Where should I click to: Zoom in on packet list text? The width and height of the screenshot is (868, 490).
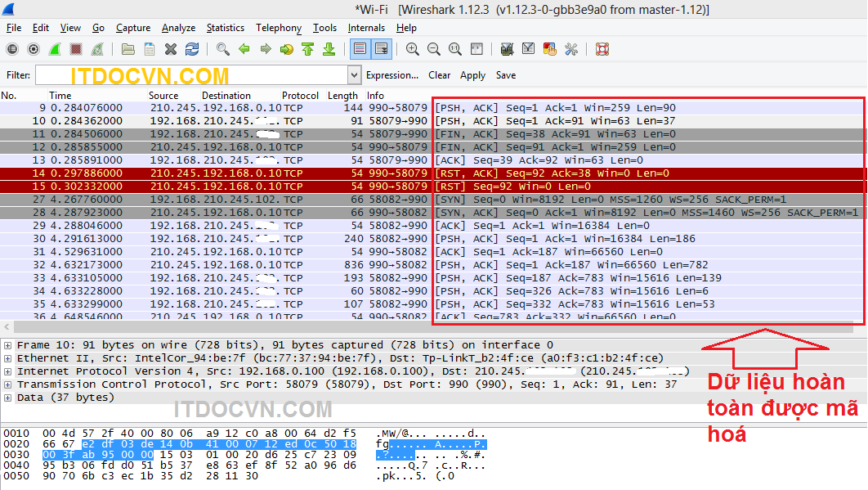tap(413, 49)
